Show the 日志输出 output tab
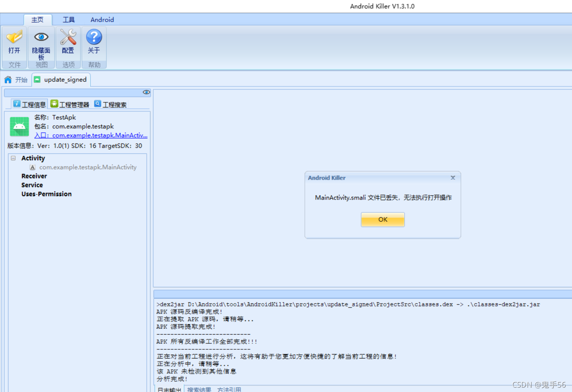 (169, 389)
